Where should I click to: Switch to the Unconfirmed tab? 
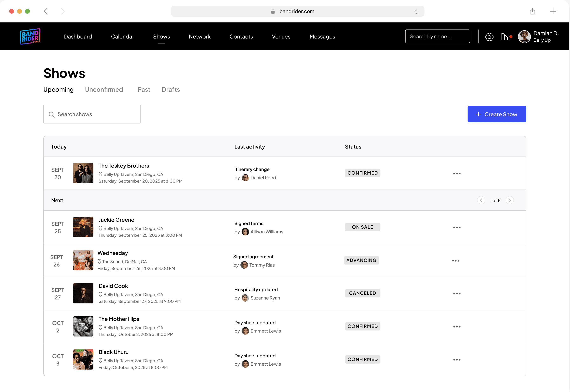point(104,90)
